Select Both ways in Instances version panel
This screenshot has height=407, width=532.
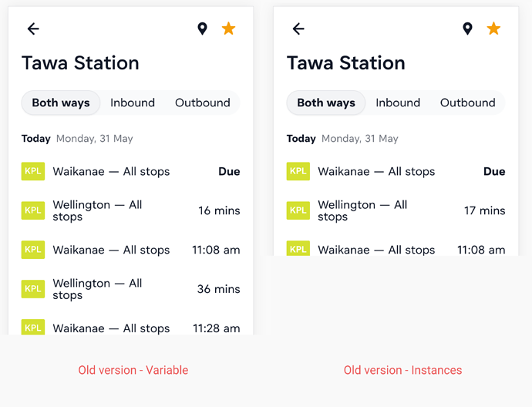pyautogui.click(x=326, y=103)
